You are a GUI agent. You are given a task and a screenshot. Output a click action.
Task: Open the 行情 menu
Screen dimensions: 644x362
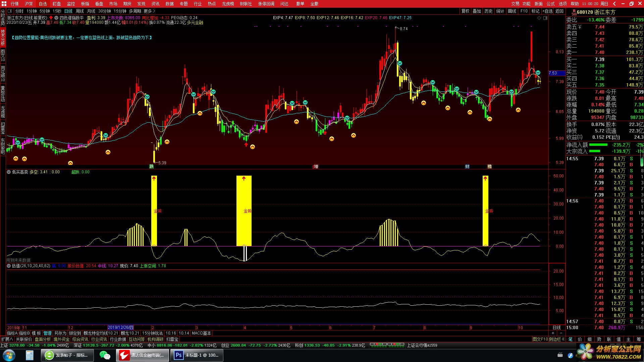[15, 4]
